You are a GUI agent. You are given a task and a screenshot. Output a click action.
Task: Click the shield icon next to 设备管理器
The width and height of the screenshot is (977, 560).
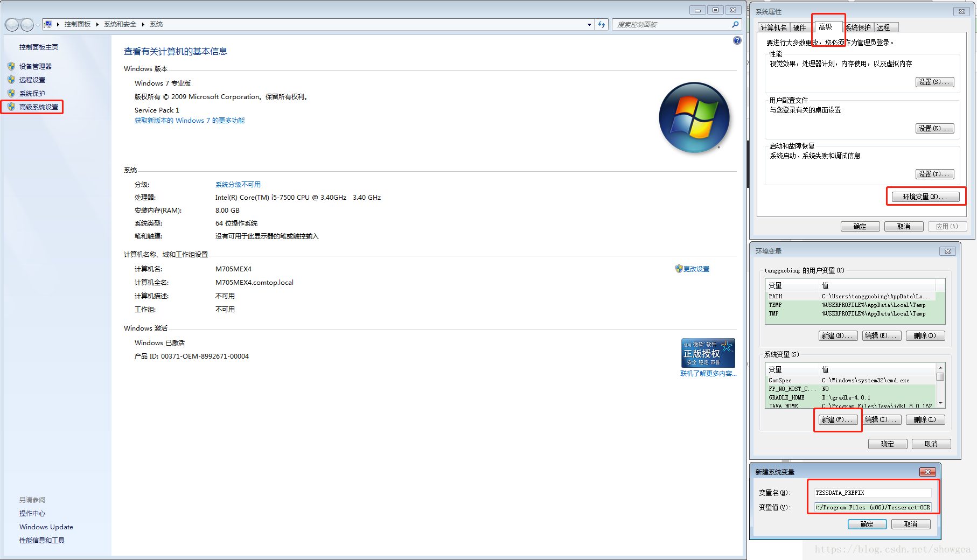click(11, 66)
